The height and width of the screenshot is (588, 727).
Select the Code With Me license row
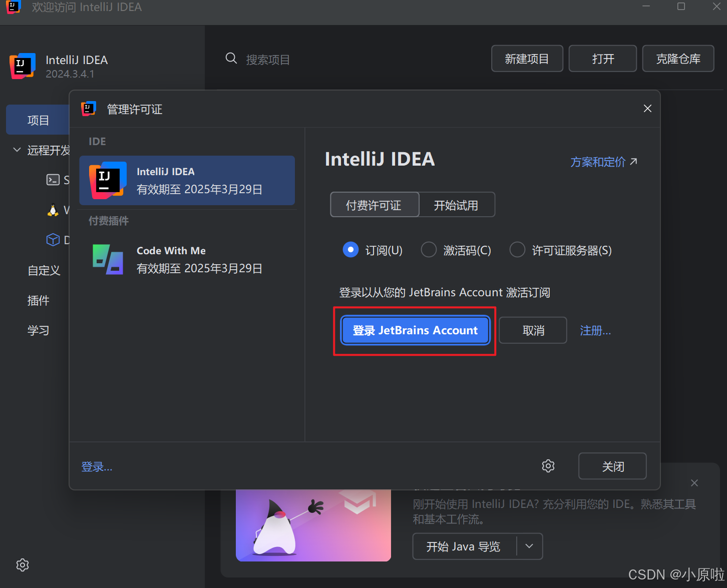187,259
